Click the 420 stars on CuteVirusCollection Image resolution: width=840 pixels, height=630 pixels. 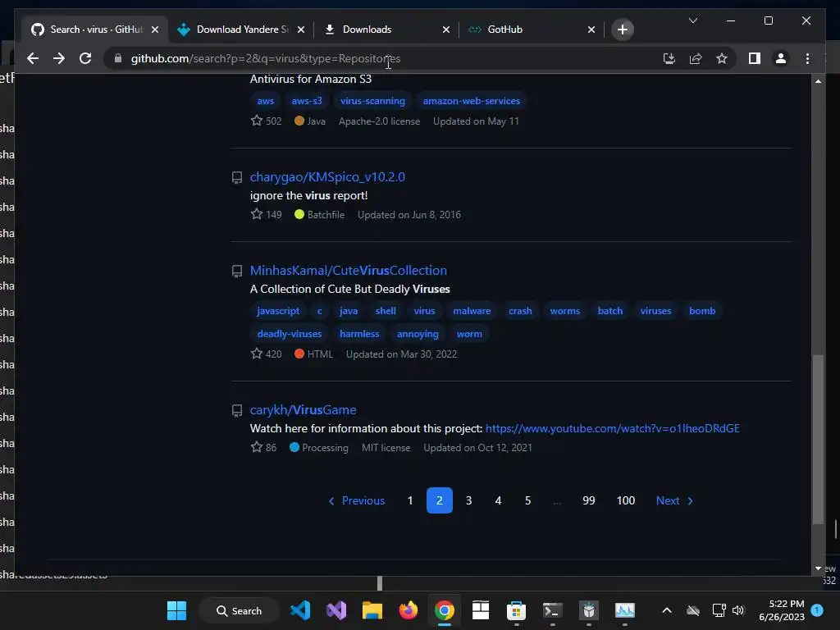(267, 354)
